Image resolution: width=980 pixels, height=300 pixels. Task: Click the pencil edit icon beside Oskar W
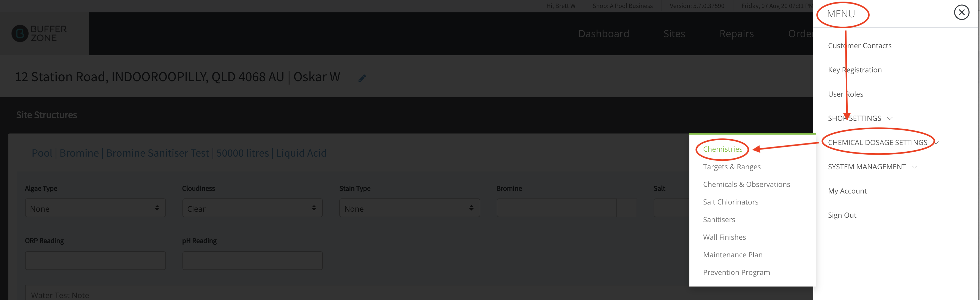pyautogui.click(x=362, y=78)
